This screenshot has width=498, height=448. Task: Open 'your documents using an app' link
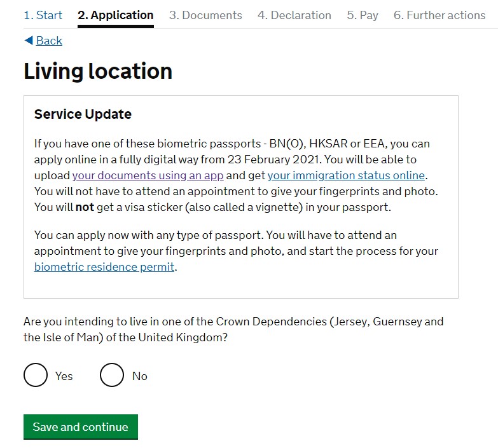pos(148,175)
